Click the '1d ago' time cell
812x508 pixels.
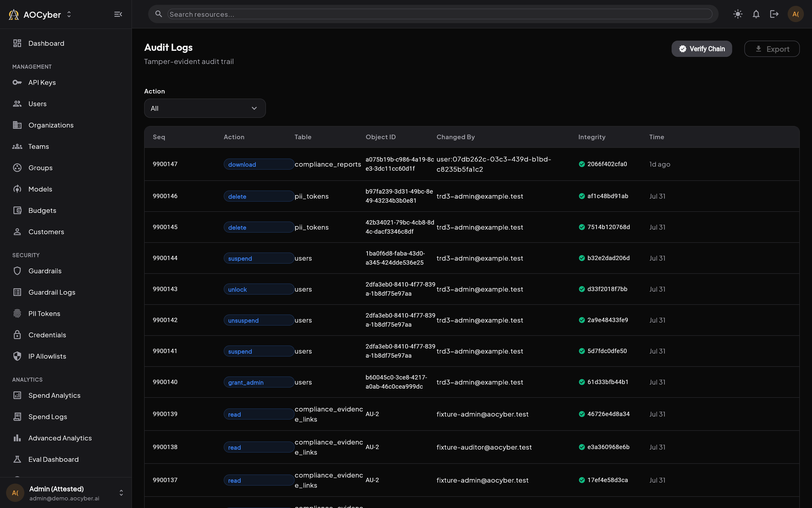pyautogui.click(x=660, y=164)
